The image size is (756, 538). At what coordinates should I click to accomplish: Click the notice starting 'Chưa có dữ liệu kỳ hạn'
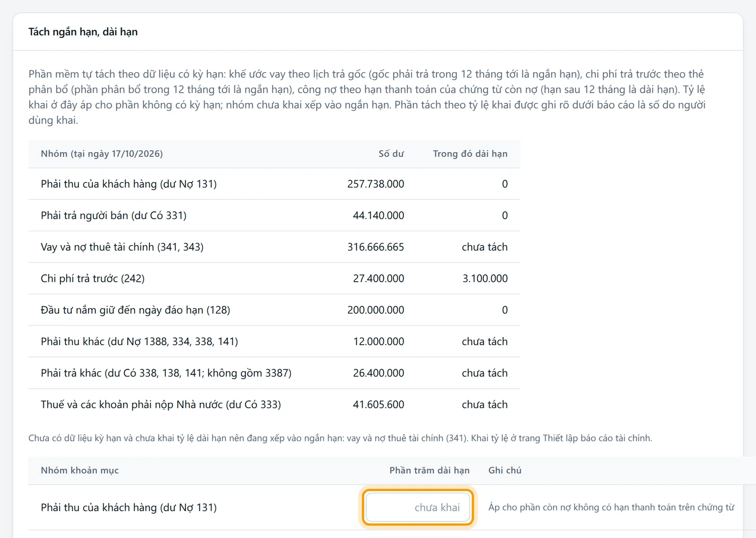point(340,438)
